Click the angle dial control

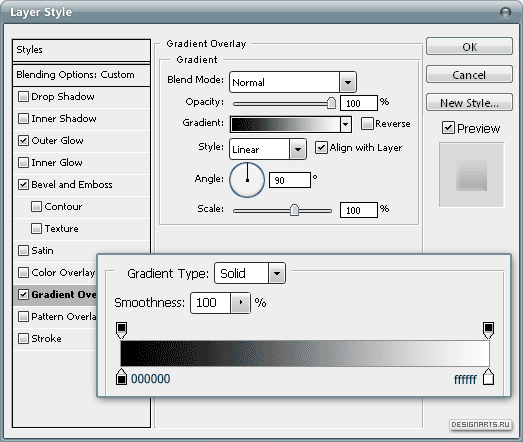[x=247, y=180]
